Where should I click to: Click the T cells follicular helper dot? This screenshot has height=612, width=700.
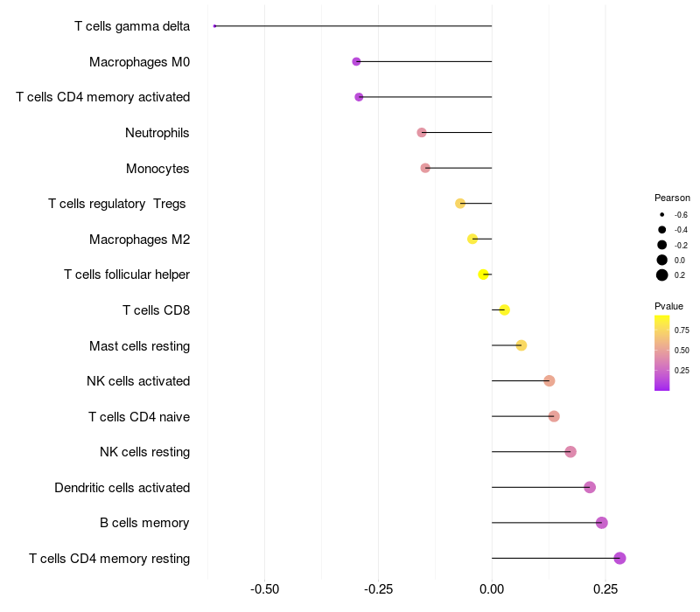pyautogui.click(x=483, y=275)
